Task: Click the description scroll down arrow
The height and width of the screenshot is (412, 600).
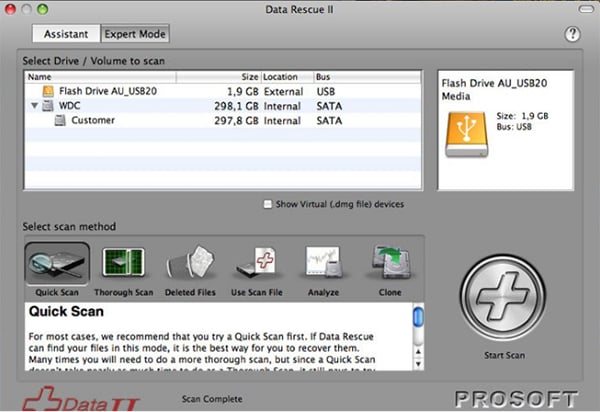Action: 418,364
